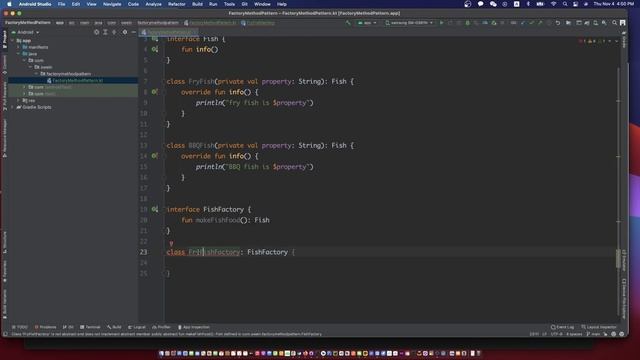Click the app breadcrumb in navigation bar

60,23
